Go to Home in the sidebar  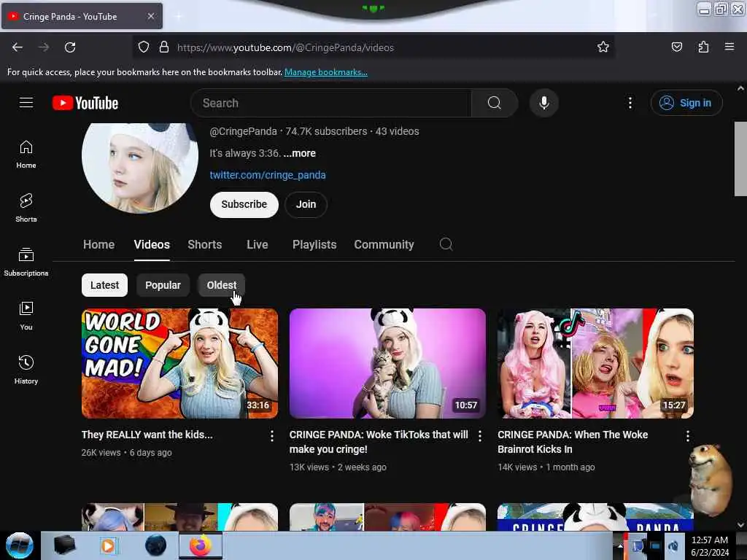pos(26,155)
